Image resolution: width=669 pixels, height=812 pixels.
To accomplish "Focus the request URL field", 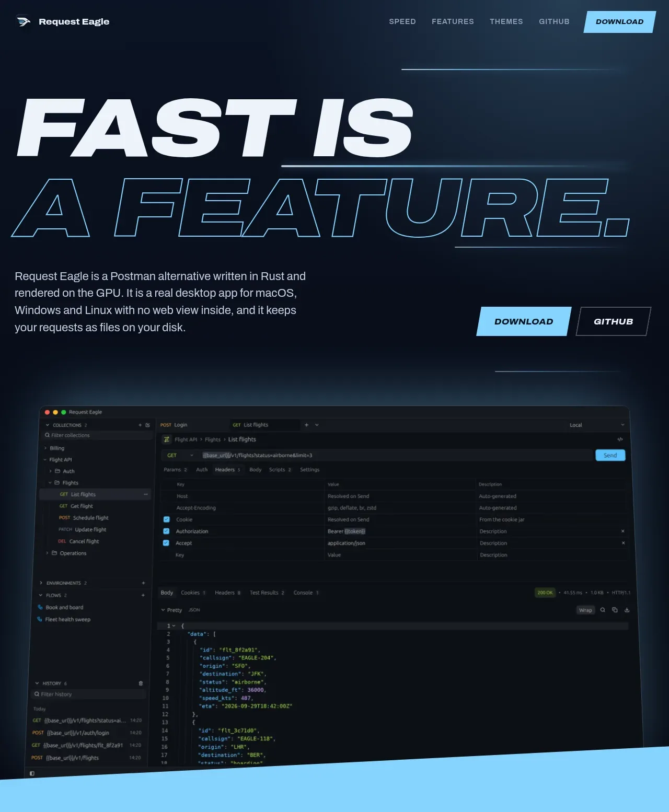I will pos(396,455).
